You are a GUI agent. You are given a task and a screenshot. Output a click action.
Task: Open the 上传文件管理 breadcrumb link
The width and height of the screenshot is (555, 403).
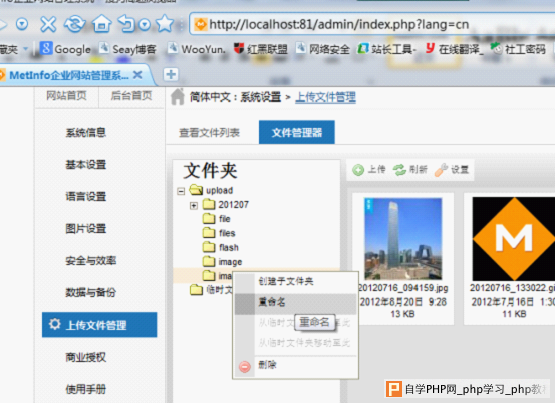pyautogui.click(x=325, y=97)
